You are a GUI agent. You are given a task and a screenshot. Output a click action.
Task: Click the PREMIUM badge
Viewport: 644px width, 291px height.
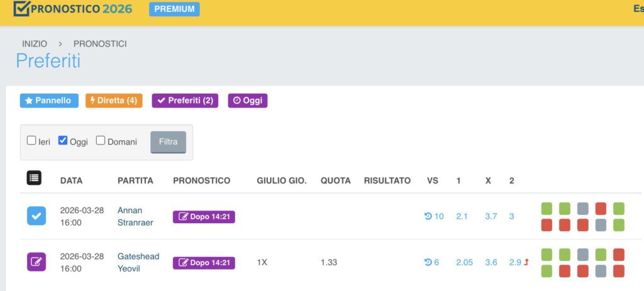coord(174,9)
